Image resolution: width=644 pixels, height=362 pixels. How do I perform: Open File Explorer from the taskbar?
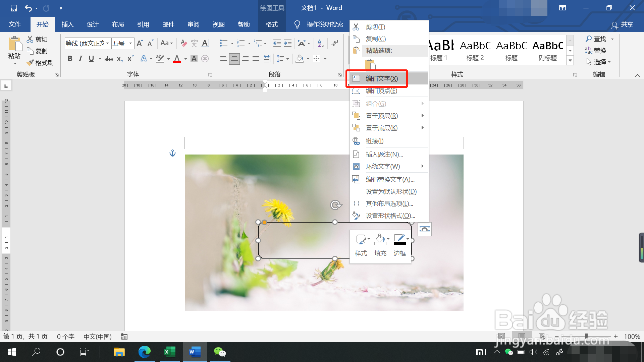[119, 352]
